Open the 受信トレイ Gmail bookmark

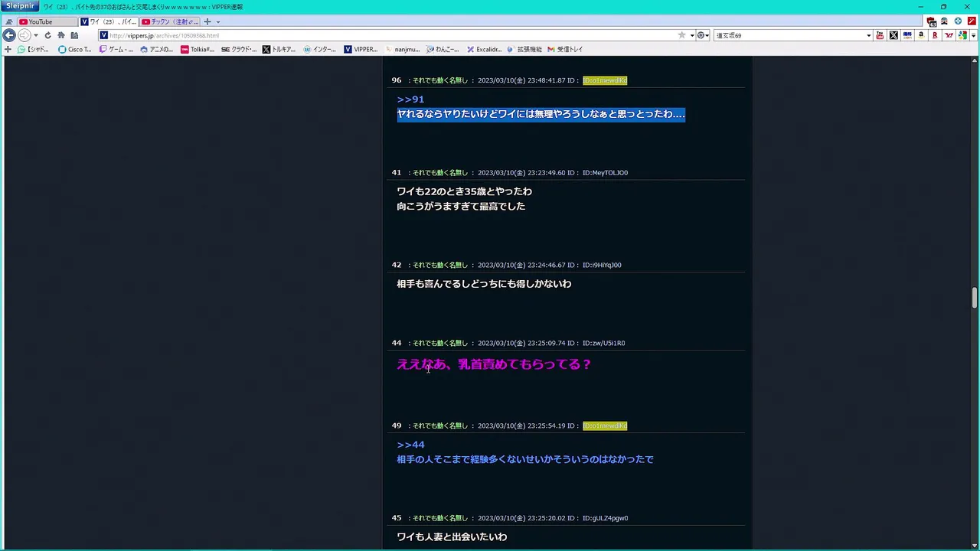[565, 49]
